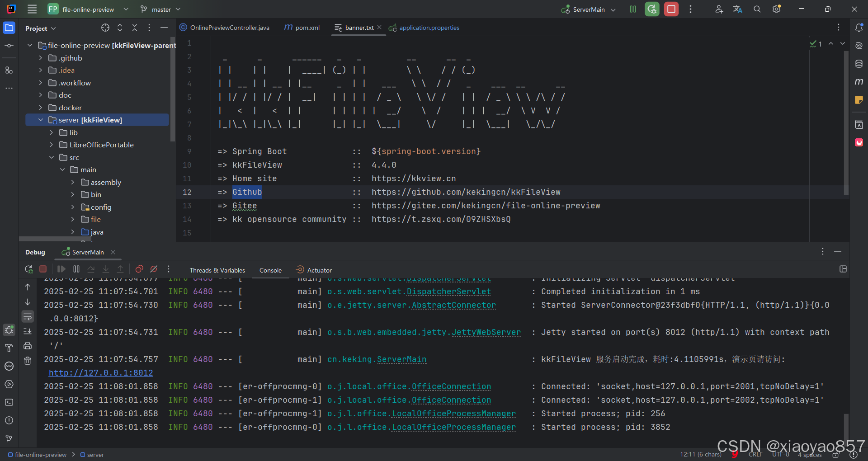Open Threads & Variables tab
Image resolution: width=868 pixels, height=461 pixels.
[217, 270]
